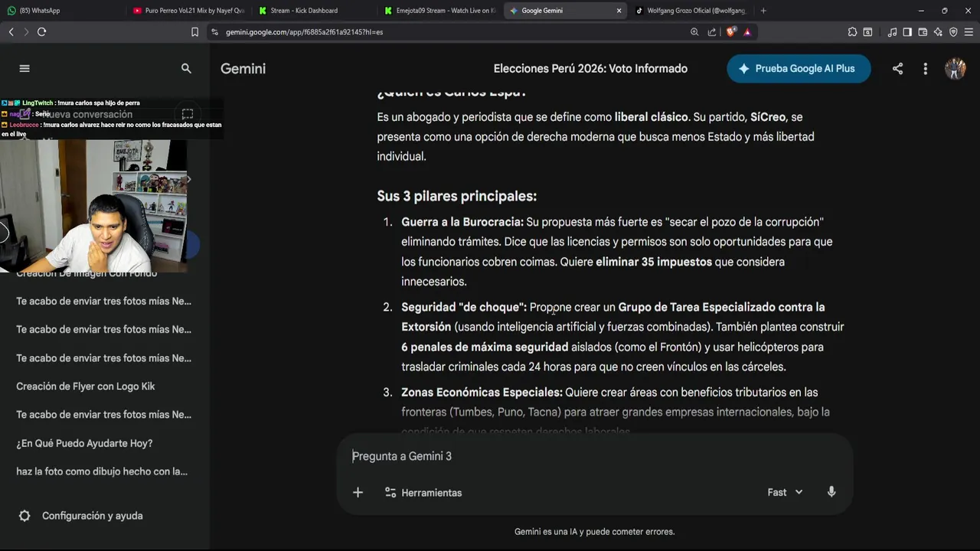Open site settings icon in the address bar

(215, 32)
